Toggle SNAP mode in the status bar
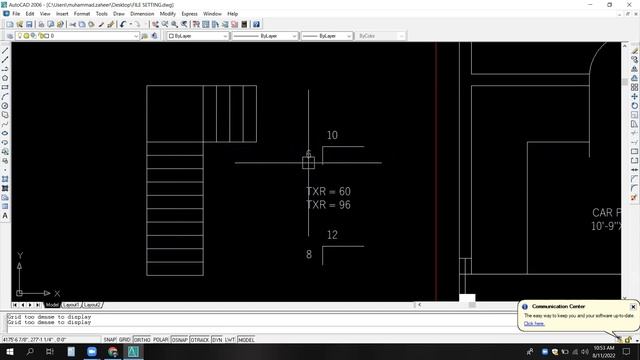This screenshot has height=360, width=640. click(109, 340)
